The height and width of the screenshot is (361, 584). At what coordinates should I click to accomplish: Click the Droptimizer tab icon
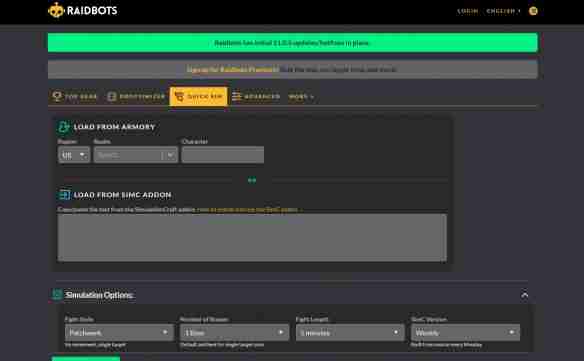(111, 96)
